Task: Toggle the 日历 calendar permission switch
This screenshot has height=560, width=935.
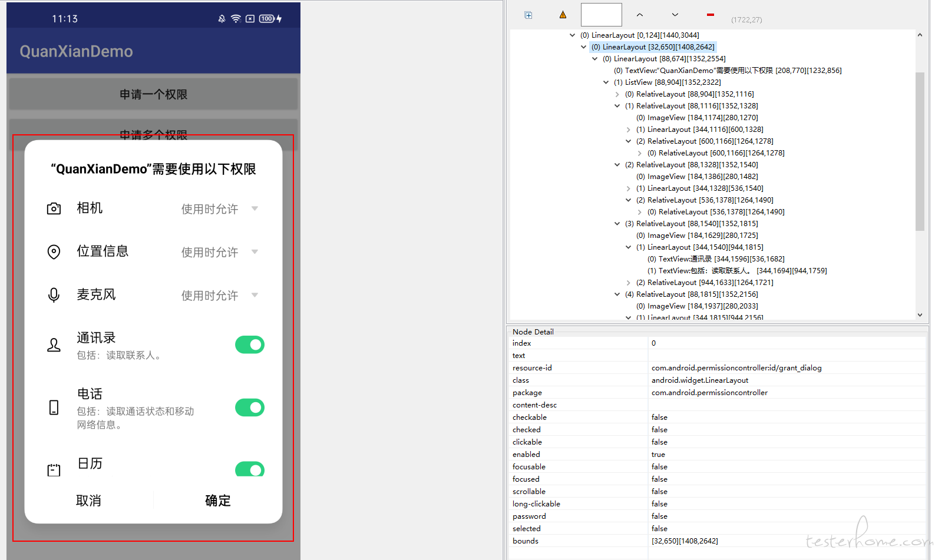Action: (250, 469)
